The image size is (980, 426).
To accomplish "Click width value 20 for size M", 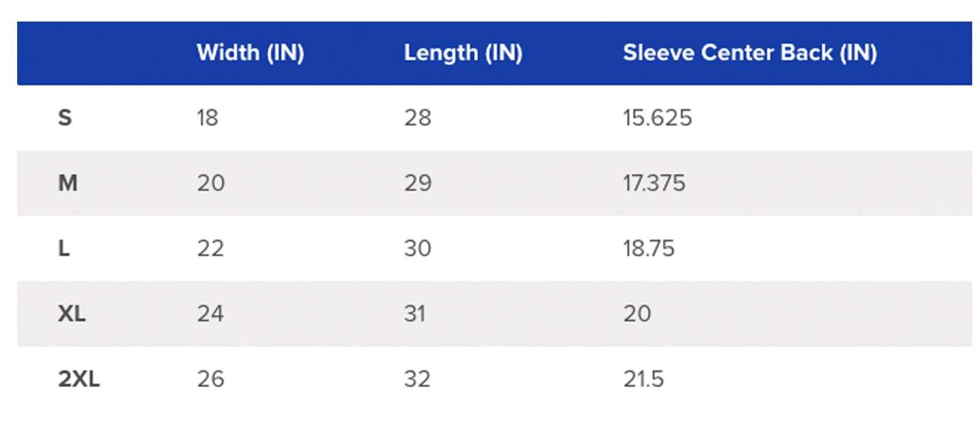I will click(211, 183).
